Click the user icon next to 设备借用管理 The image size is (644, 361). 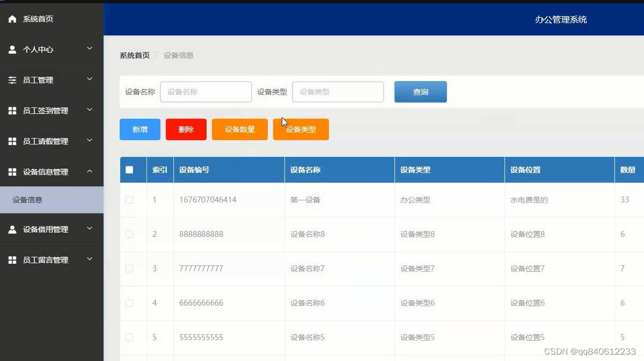12,229
